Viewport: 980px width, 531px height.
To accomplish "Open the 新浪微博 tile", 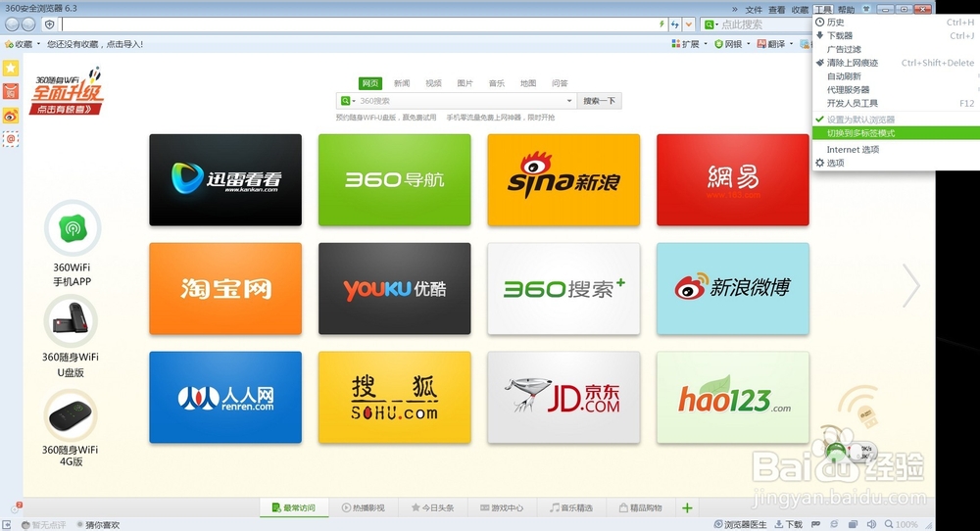I will [732, 289].
